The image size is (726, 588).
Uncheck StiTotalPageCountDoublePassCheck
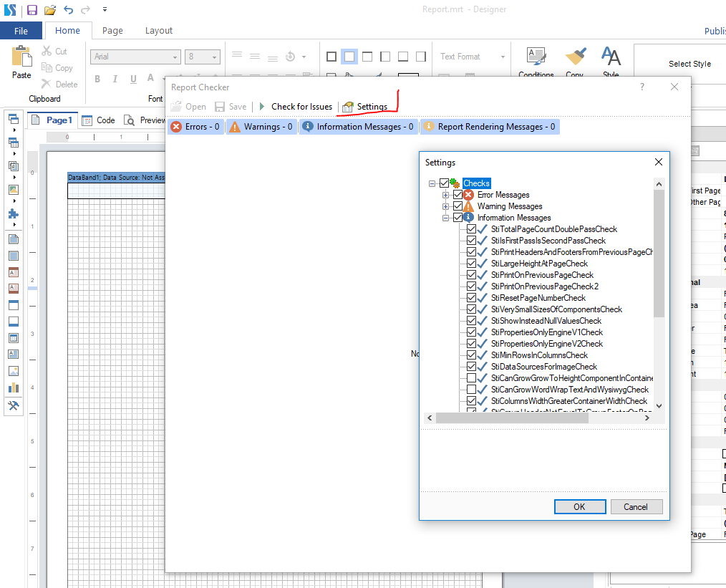471,229
